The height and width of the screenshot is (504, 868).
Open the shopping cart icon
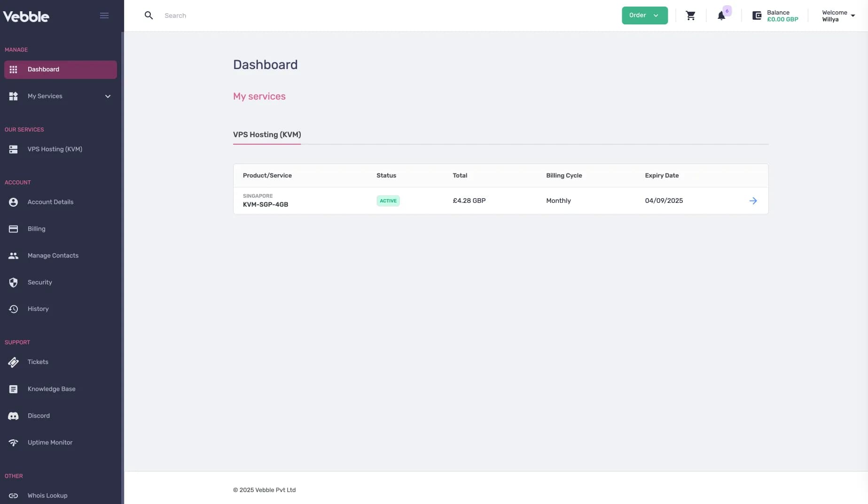[x=690, y=16]
